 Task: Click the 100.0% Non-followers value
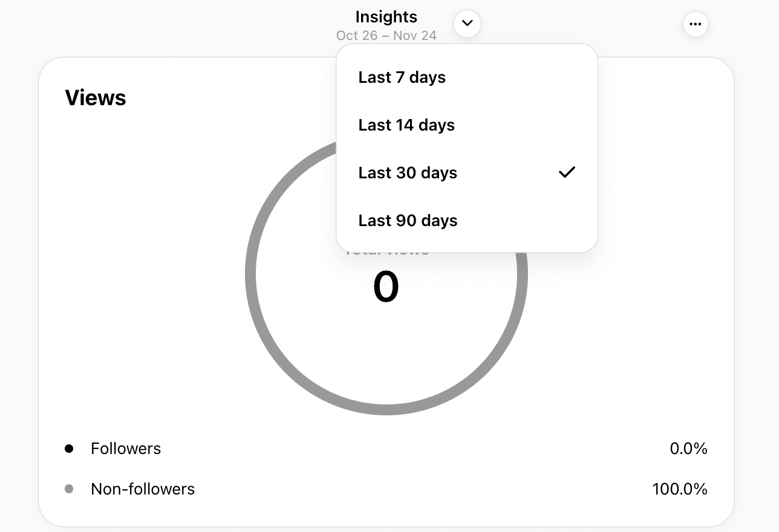point(680,489)
